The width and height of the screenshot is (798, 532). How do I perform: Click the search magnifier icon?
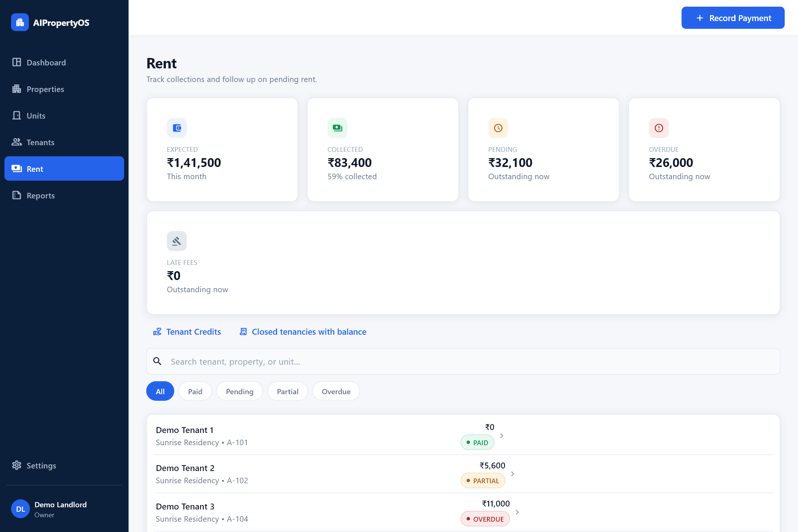click(157, 361)
